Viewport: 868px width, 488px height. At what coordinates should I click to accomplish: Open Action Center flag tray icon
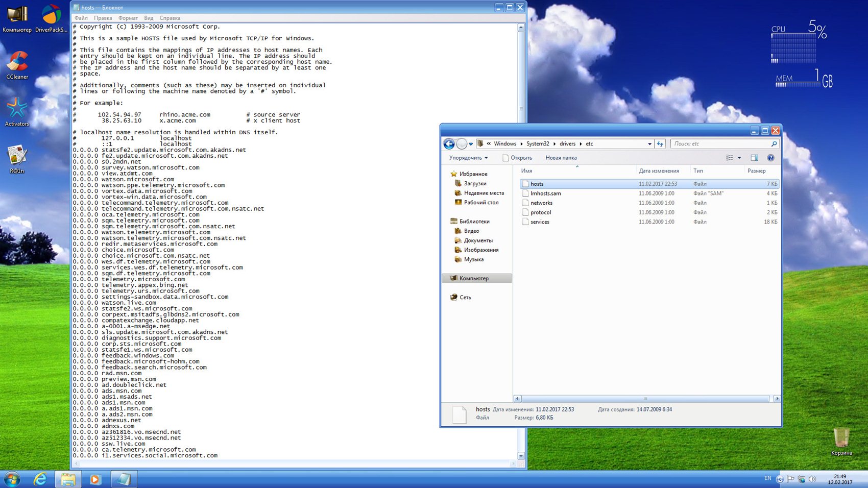(790, 479)
